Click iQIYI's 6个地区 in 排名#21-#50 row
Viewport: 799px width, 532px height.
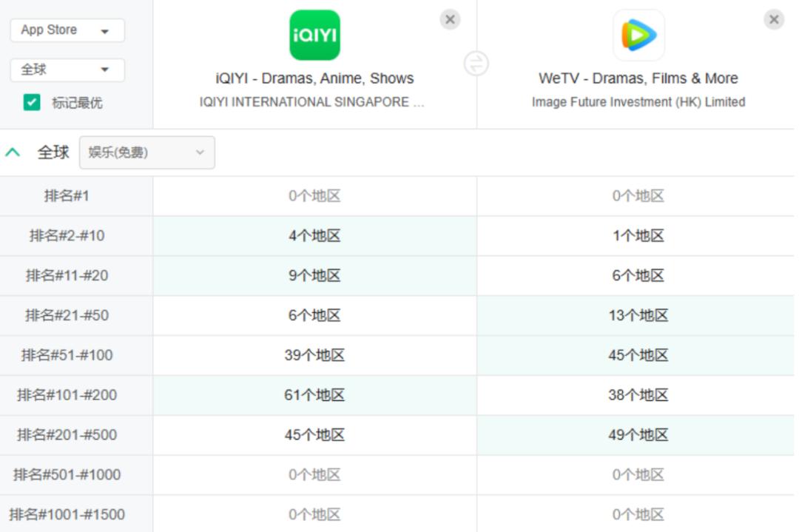[x=314, y=315]
